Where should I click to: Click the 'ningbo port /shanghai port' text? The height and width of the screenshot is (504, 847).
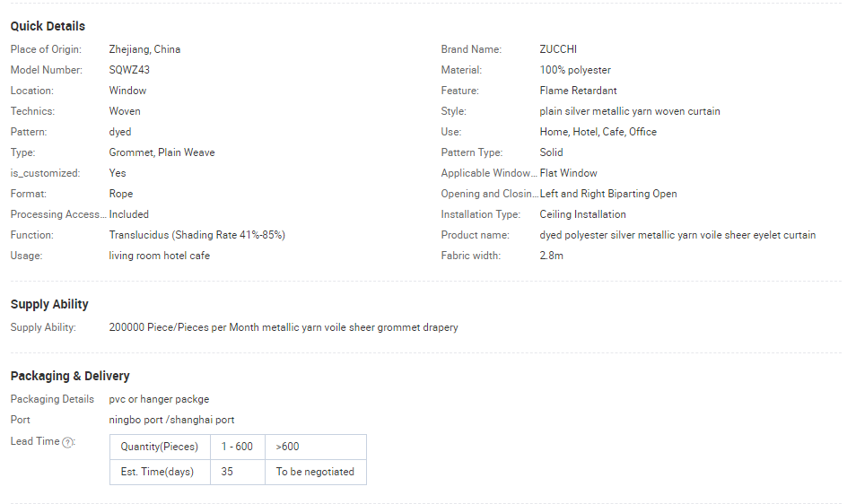click(171, 420)
